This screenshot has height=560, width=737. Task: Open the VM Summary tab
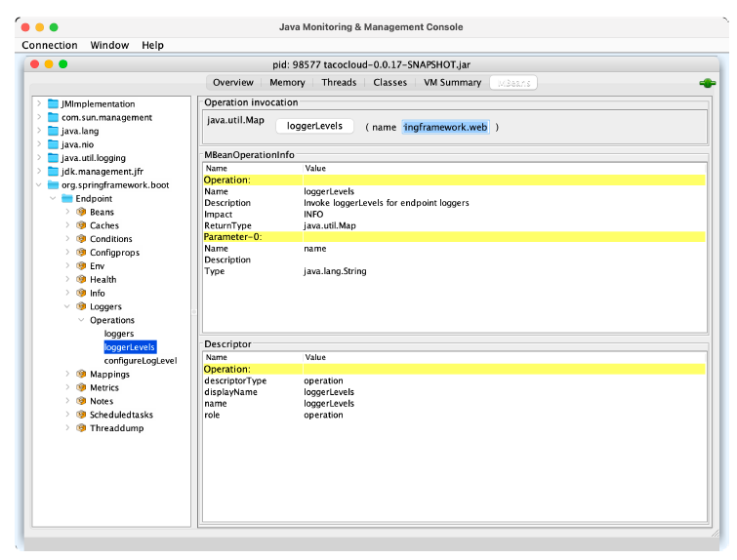tap(451, 83)
